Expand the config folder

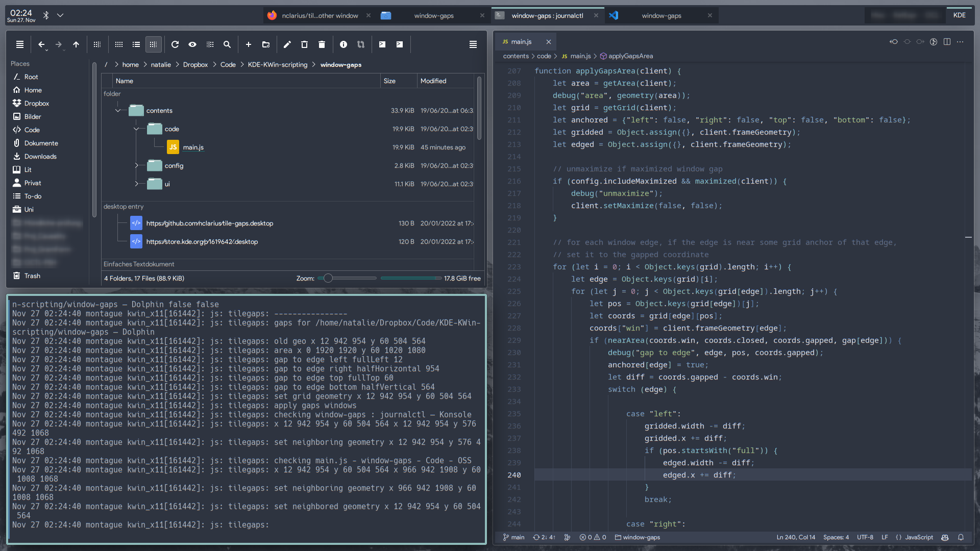(x=136, y=166)
